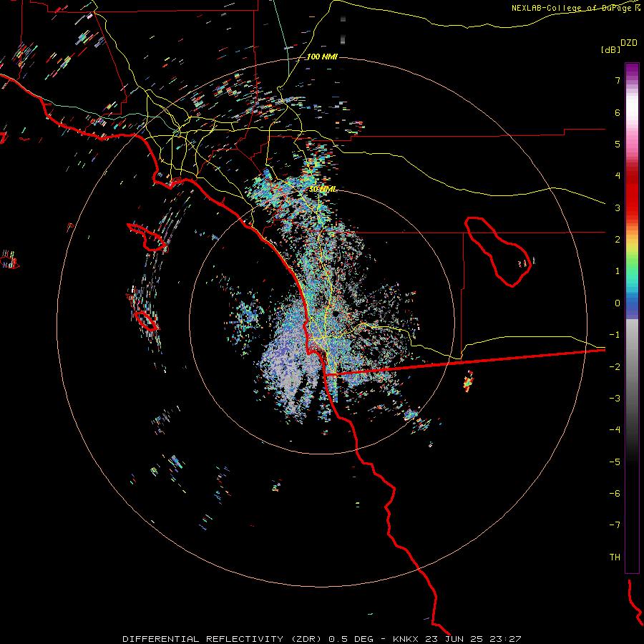
Task: Click the 1 value on the scale
Action: click(618, 270)
